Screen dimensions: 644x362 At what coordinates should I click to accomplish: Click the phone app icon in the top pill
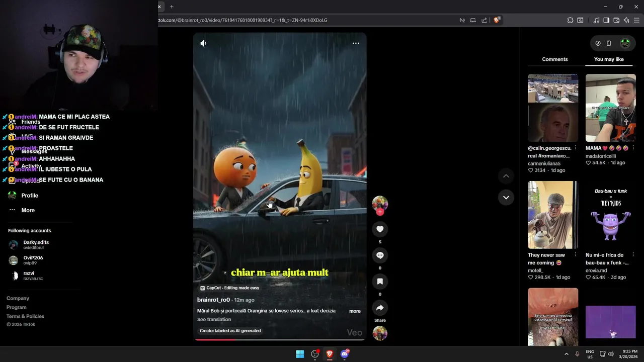[609, 43]
